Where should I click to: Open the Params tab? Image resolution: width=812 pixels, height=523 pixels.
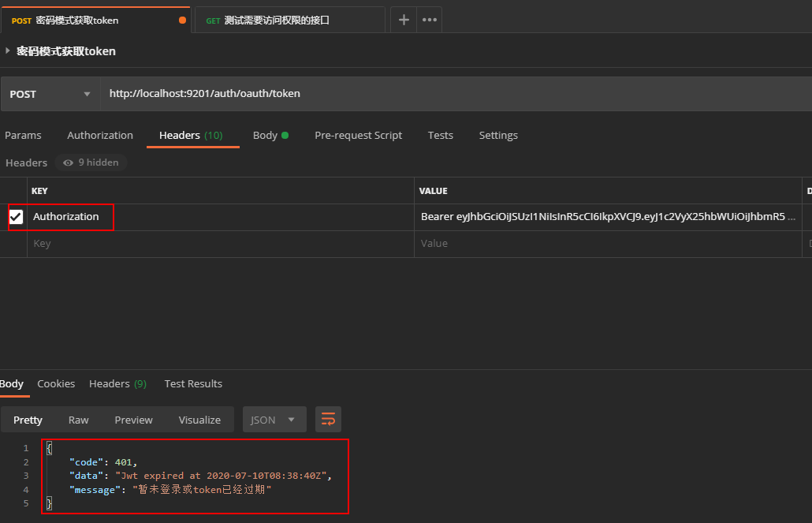23,135
